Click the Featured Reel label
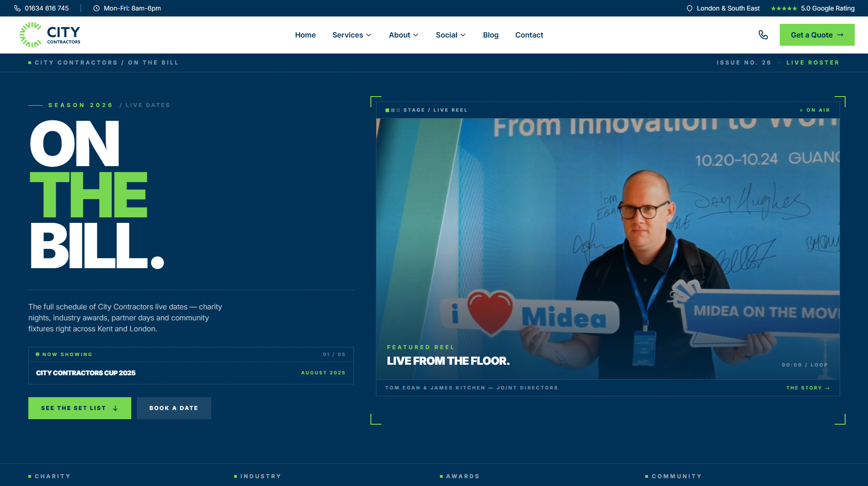 pos(421,347)
